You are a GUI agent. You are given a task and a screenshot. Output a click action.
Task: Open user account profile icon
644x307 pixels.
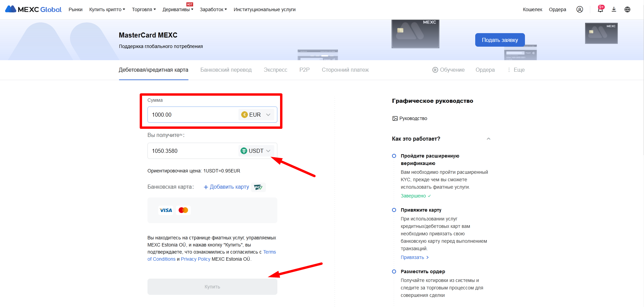tap(580, 9)
